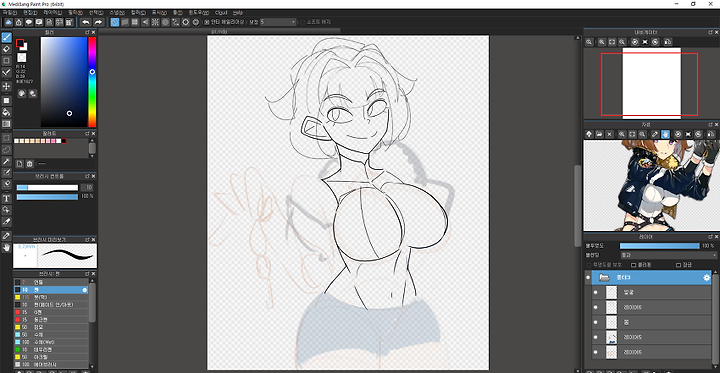Click the eyedropper in reference panel toolbar
The image size is (720, 373).
pos(655,134)
